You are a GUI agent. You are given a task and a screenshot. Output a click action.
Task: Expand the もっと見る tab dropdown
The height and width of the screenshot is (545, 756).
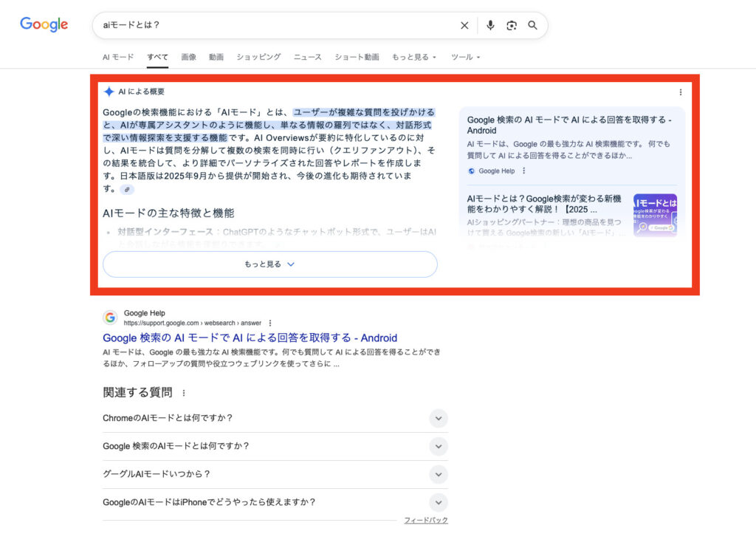(414, 57)
